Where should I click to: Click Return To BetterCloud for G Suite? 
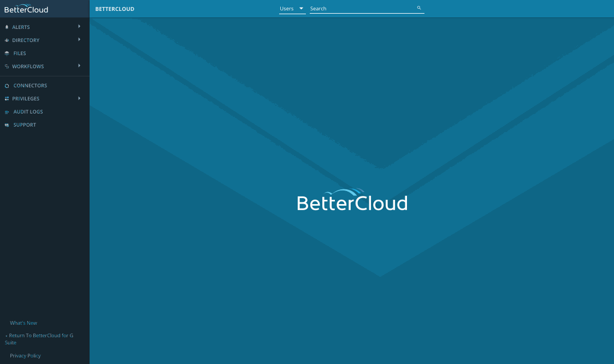[x=39, y=339]
